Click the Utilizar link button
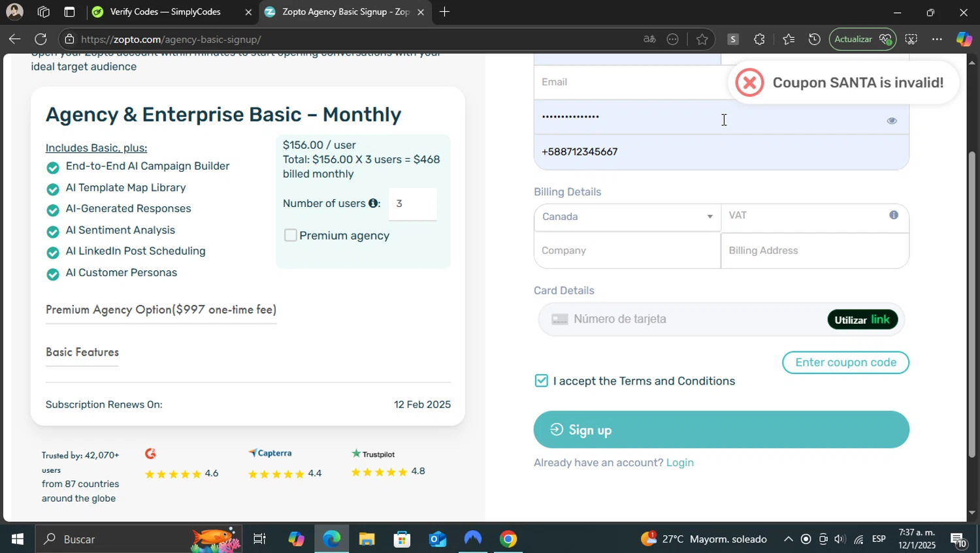The width and height of the screenshot is (980, 553). pos(862,319)
